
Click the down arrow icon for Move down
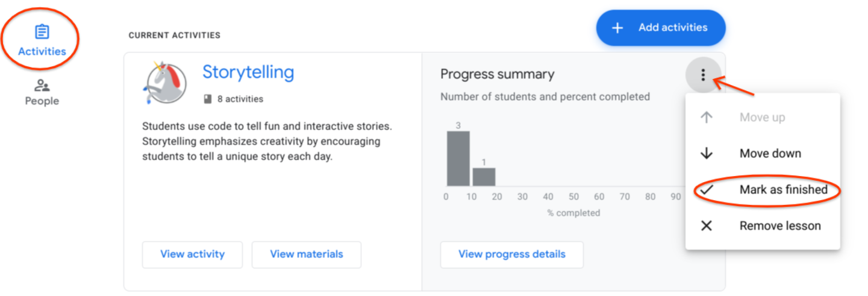tap(707, 153)
